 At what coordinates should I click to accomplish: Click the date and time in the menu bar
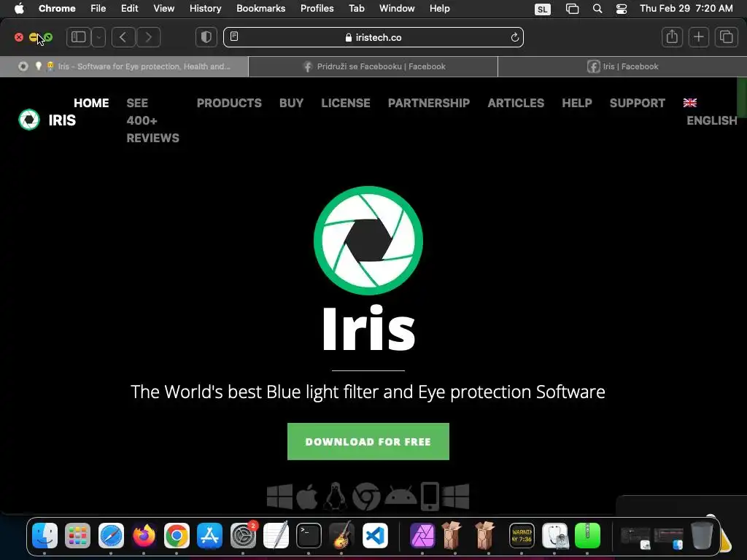pos(686,9)
